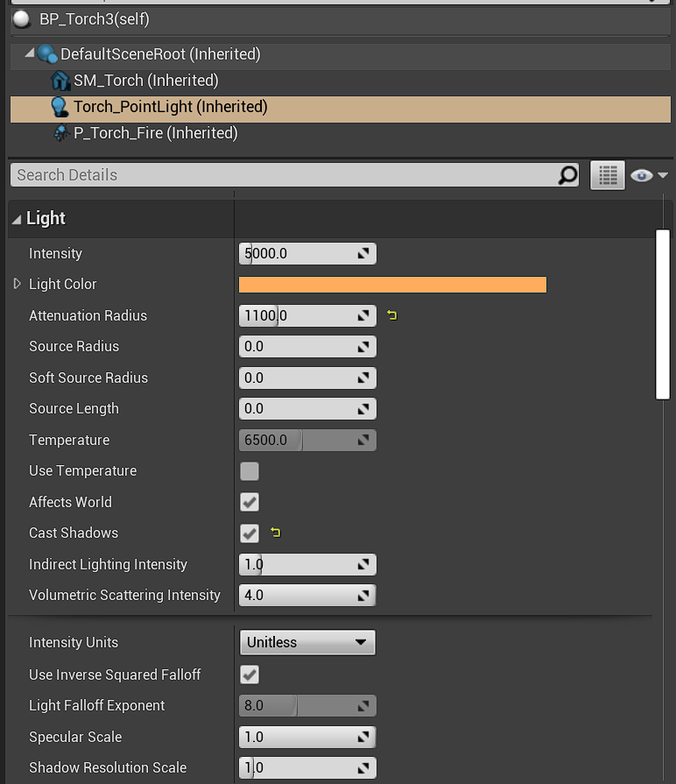Select the P_Torch_Fire component
This screenshot has height=784, width=676.
[x=155, y=133]
